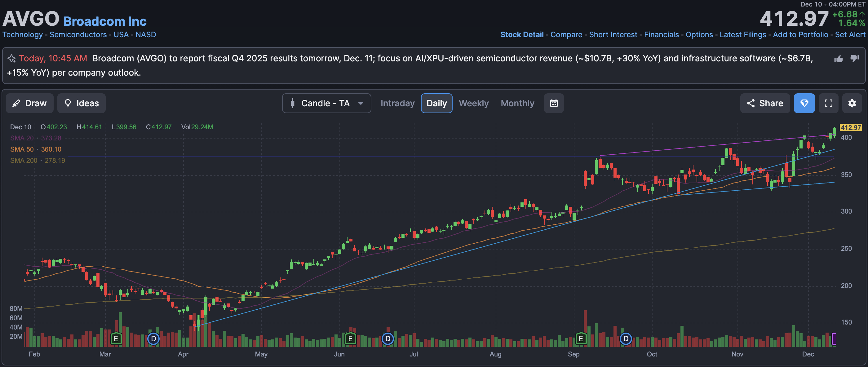Viewport: 868px width, 367px height.
Task: Click the thumbs down icon on news
Action: [854, 59]
